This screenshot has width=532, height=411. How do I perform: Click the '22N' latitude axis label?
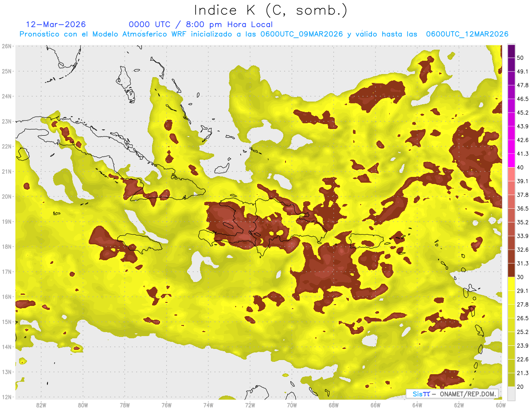[7, 146]
